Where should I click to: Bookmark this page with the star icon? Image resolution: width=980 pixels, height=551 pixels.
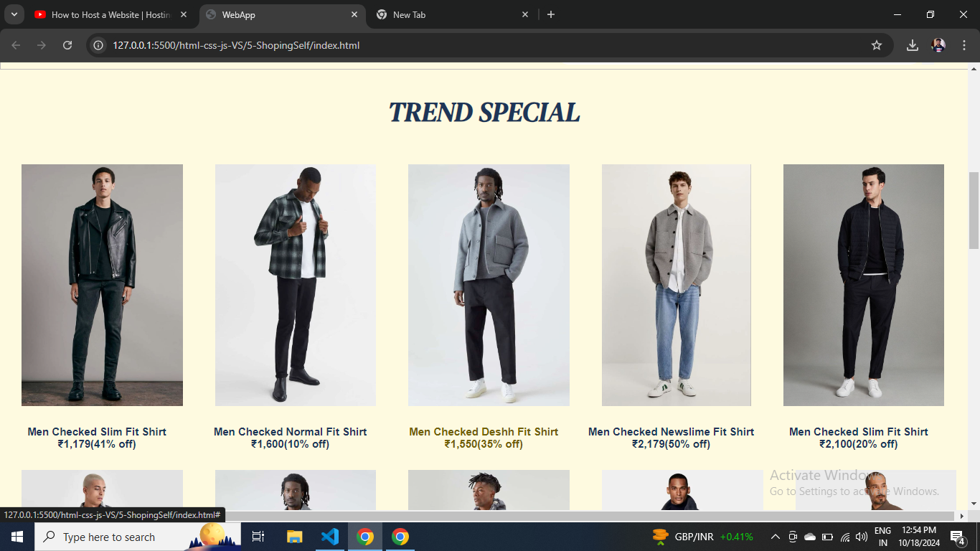pyautogui.click(x=877, y=45)
